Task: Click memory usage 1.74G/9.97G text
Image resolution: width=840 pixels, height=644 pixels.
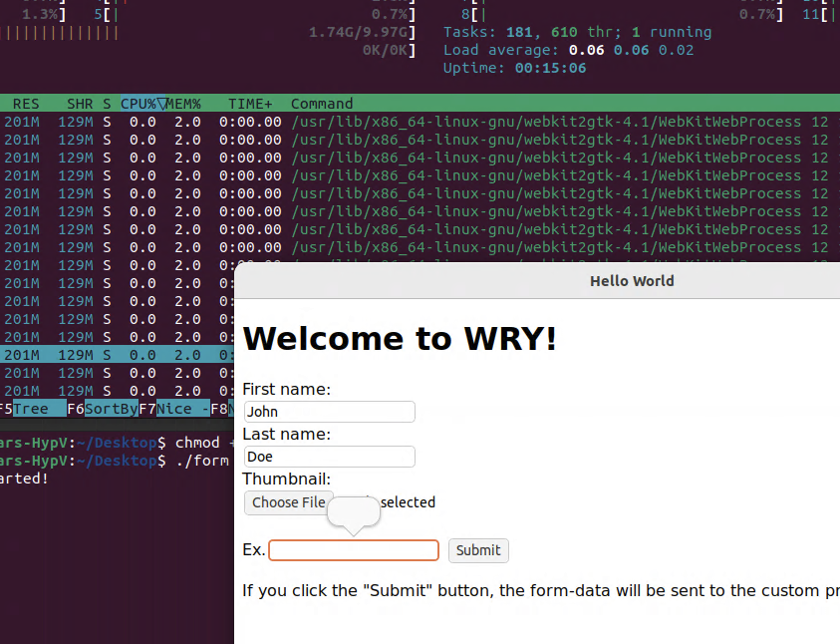Action: (x=359, y=32)
